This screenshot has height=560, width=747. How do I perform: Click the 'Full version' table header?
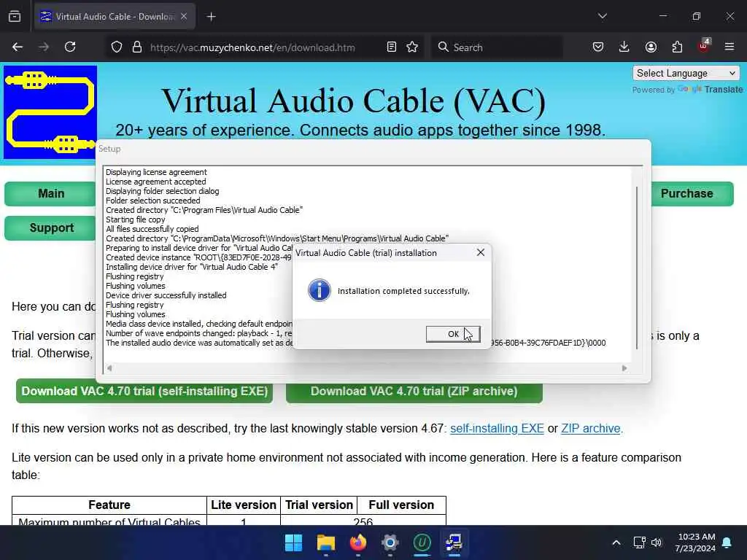(x=401, y=505)
